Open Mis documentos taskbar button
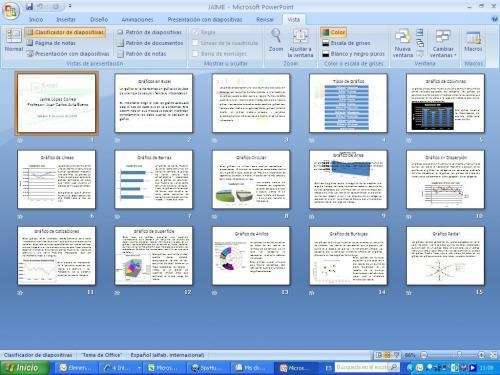 click(x=251, y=368)
